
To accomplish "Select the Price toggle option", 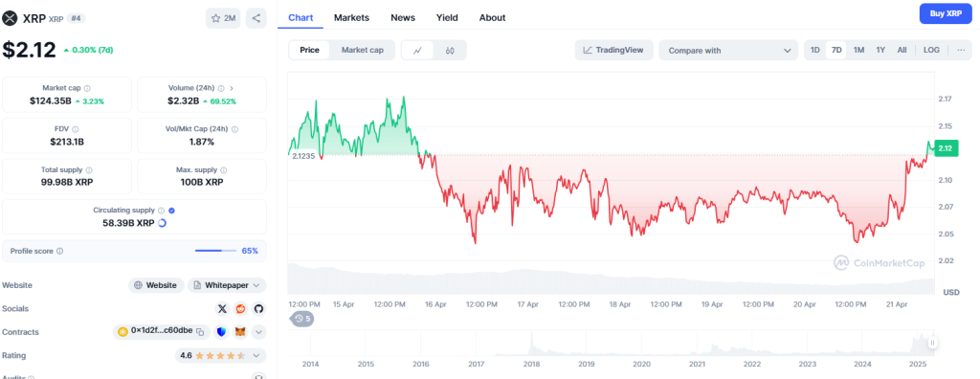I will pyautogui.click(x=309, y=51).
